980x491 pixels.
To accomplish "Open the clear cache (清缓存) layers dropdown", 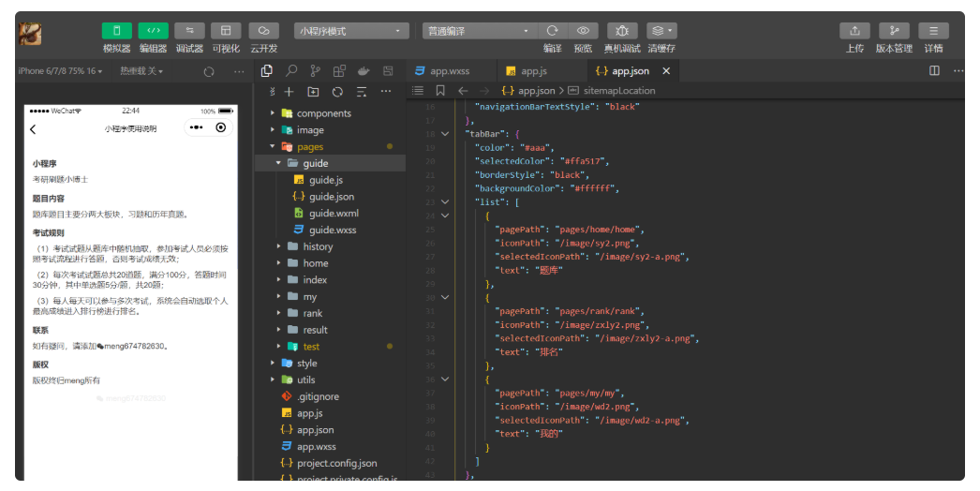I will click(x=661, y=31).
